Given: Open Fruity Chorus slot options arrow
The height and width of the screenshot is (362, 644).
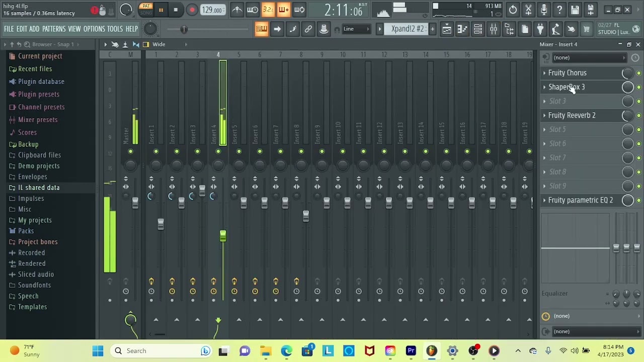Looking at the screenshot, I should click(x=544, y=73).
